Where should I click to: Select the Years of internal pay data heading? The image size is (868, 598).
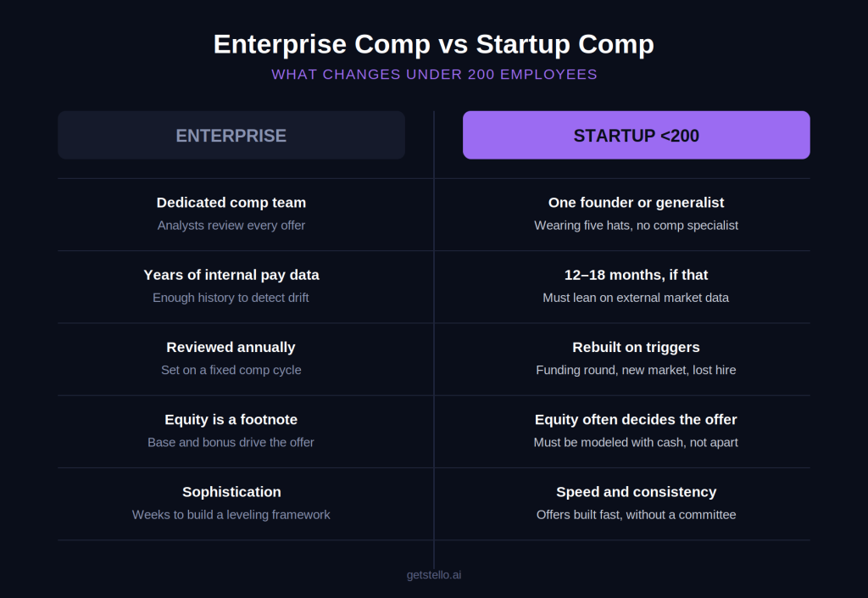tap(231, 275)
